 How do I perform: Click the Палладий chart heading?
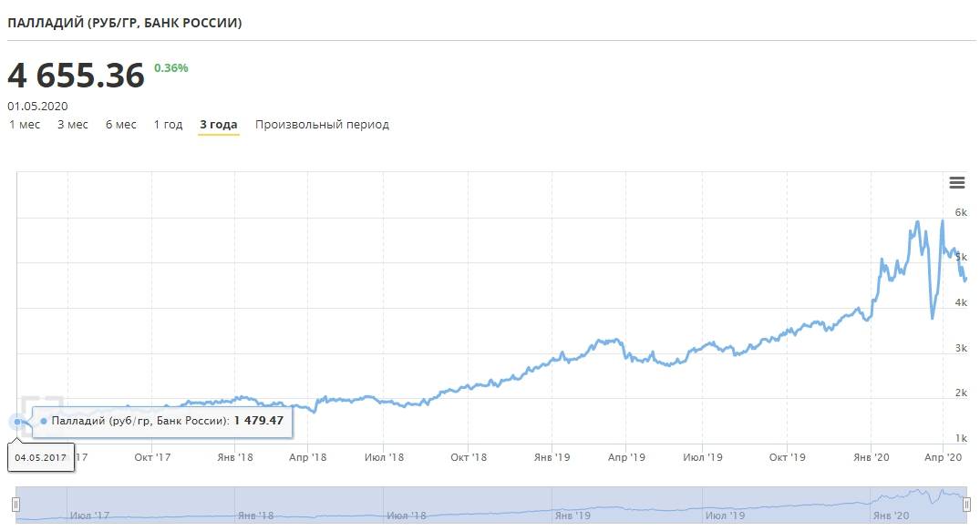coord(125,23)
